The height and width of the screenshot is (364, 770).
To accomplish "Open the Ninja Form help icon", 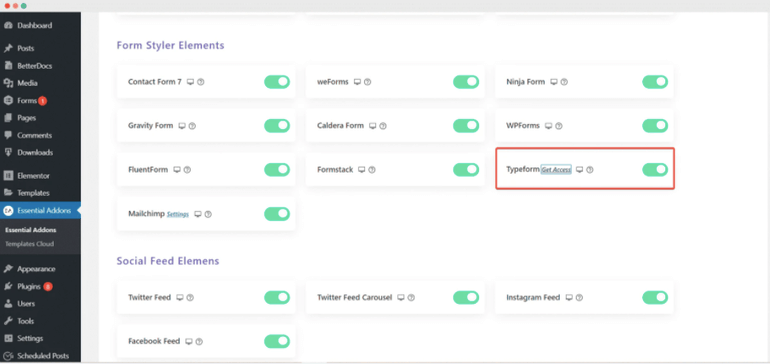I will tap(564, 82).
